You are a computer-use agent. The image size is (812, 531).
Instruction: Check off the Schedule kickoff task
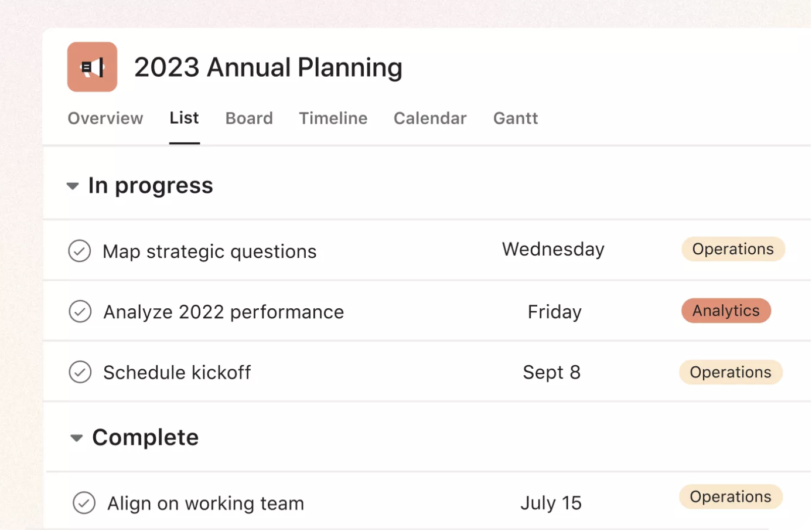click(80, 372)
